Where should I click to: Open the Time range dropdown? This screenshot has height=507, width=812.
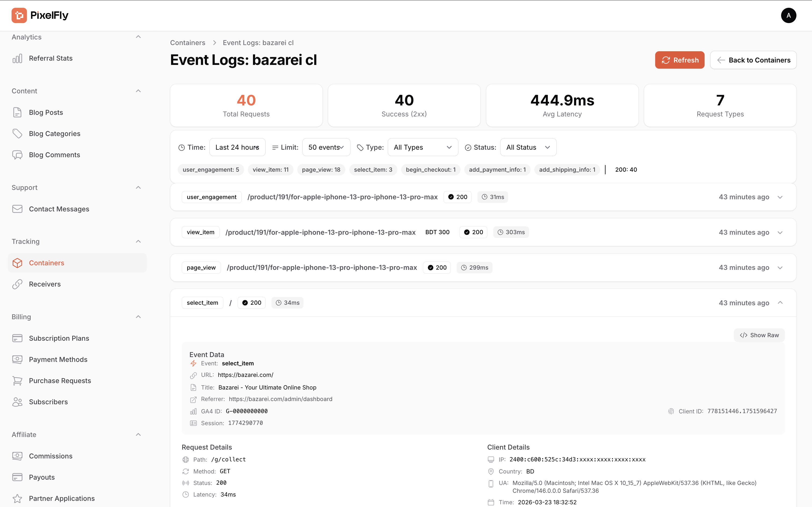coord(237,147)
